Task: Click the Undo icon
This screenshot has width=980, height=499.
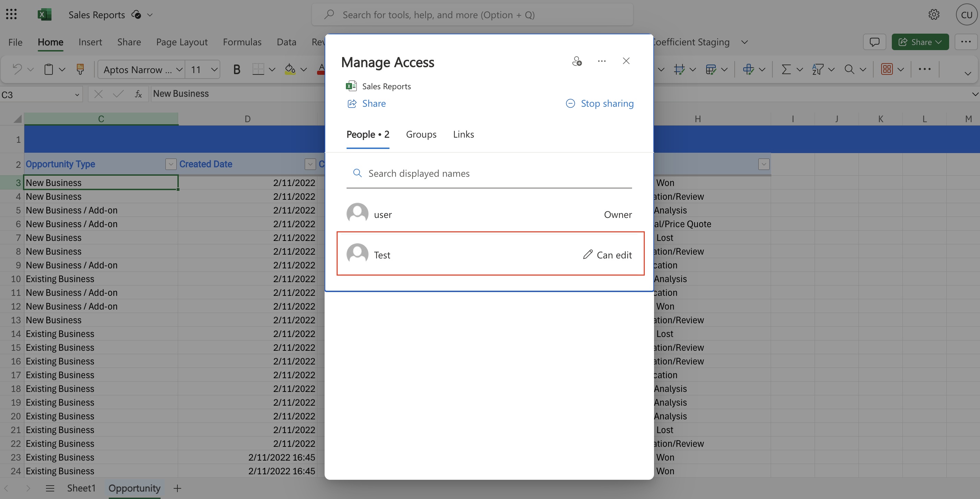Action: pyautogui.click(x=17, y=69)
